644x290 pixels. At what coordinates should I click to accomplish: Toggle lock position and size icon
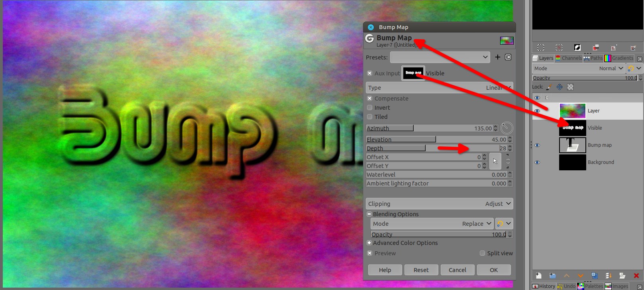coord(560,87)
